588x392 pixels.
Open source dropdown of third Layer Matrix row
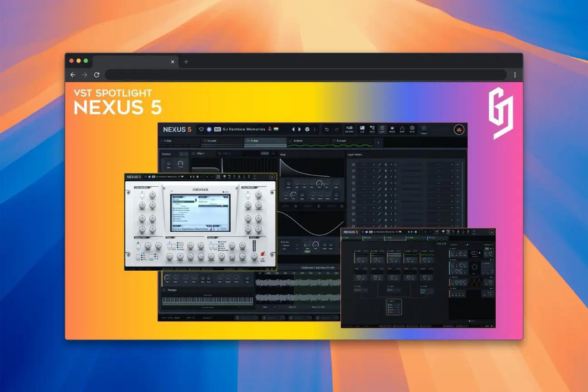click(x=367, y=177)
